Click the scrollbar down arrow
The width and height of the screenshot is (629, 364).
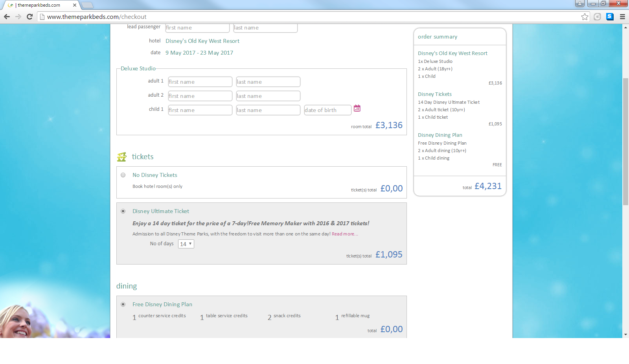coord(625,335)
